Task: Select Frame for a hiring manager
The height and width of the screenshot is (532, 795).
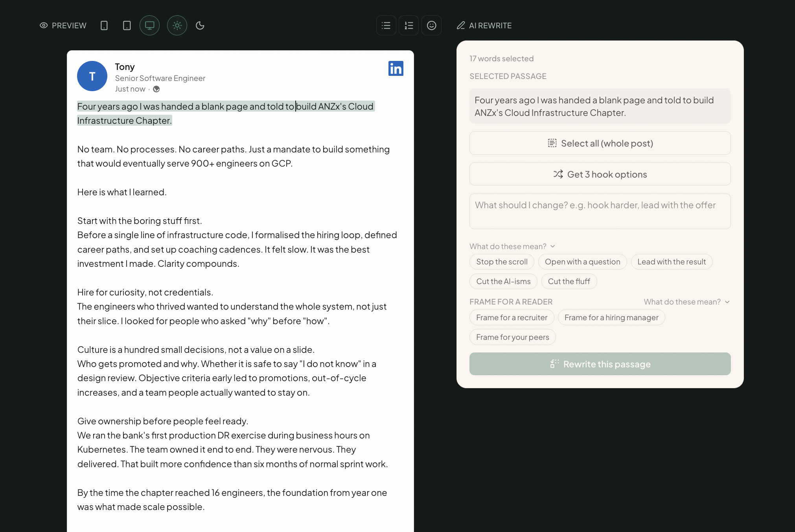Action: tap(611, 317)
